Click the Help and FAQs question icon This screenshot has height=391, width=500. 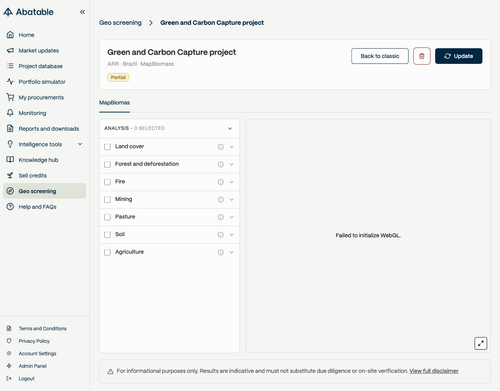pyautogui.click(x=10, y=207)
